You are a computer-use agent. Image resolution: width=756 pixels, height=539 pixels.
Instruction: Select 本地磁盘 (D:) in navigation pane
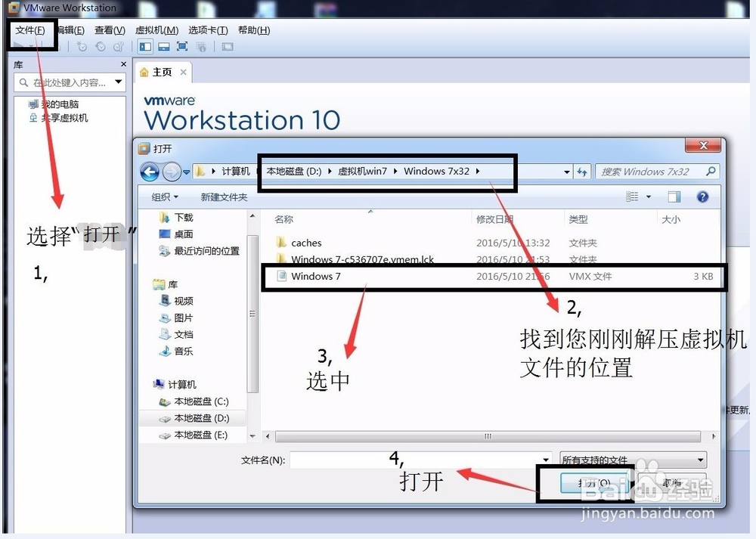tap(194, 419)
